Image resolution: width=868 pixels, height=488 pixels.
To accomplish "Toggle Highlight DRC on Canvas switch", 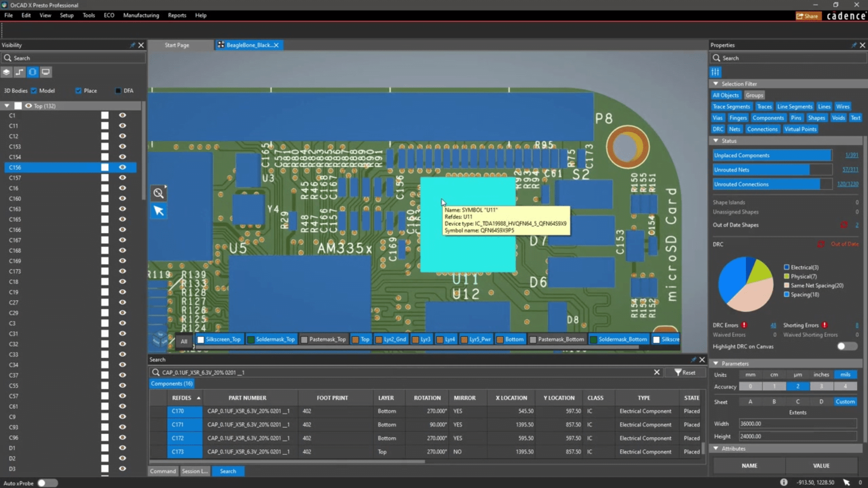I will (847, 347).
